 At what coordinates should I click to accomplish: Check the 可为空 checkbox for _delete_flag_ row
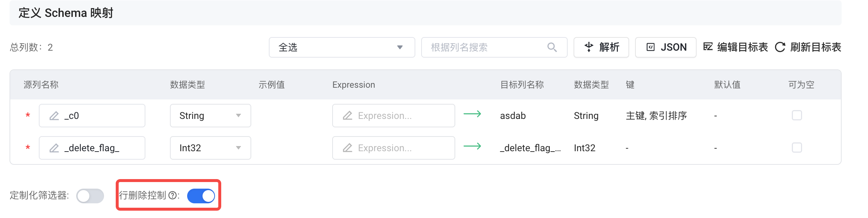click(x=797, y=148)
